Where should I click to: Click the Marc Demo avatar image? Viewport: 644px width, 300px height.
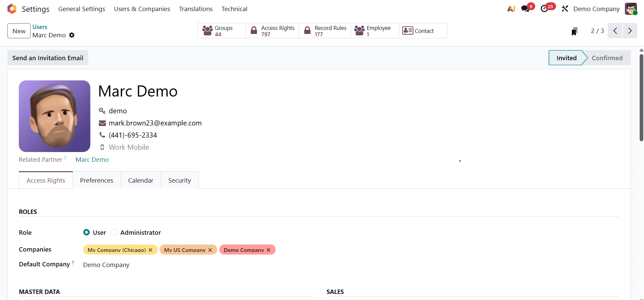(54, 116)
